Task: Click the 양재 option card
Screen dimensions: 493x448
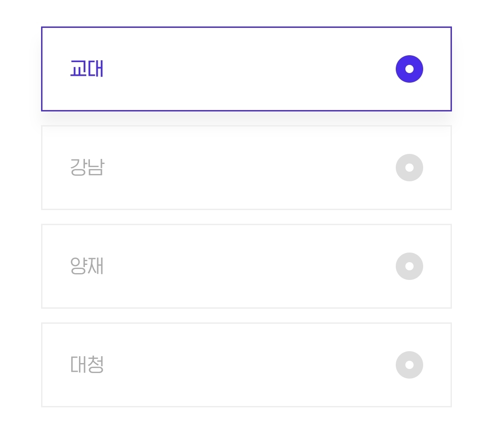Action: (246, 266)
